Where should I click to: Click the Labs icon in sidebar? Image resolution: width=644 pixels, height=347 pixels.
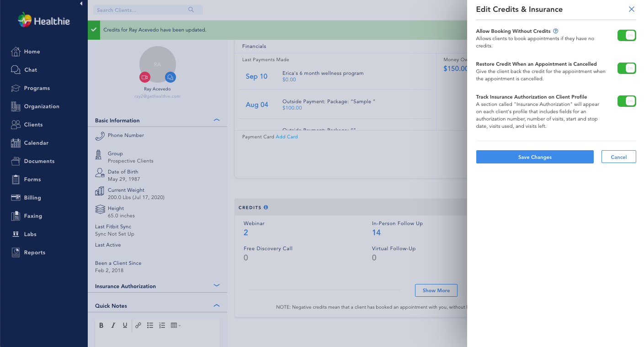click(x=16, y=234)
